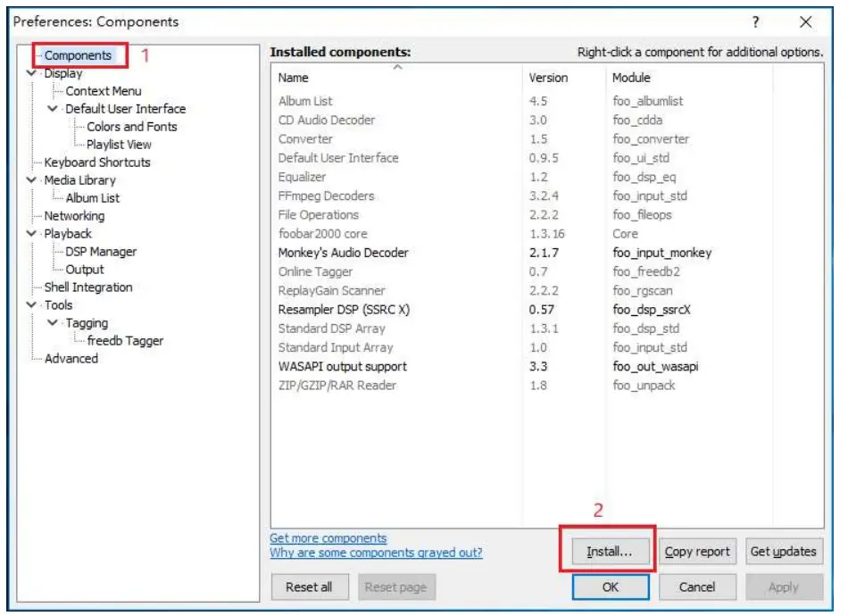The height and width of the screenshot is (616, 848).
Task: Collapse the Display tree node
Action: (x=31, y=73)
